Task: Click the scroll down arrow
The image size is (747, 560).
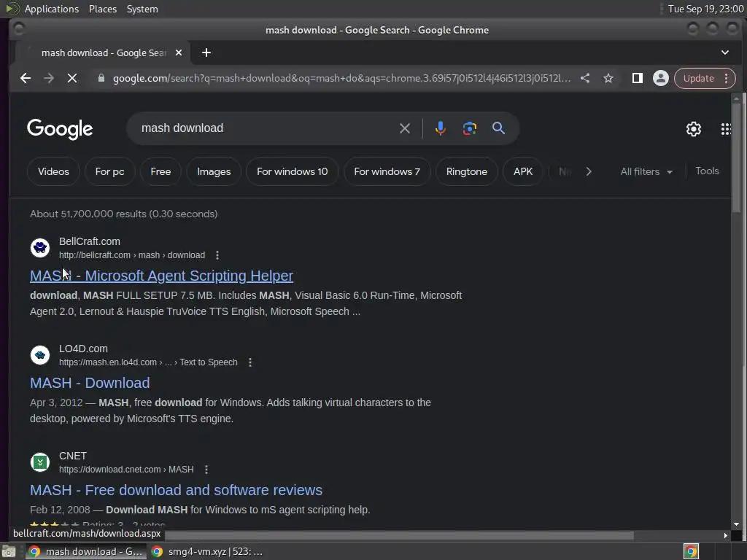Action: [737, 524]
